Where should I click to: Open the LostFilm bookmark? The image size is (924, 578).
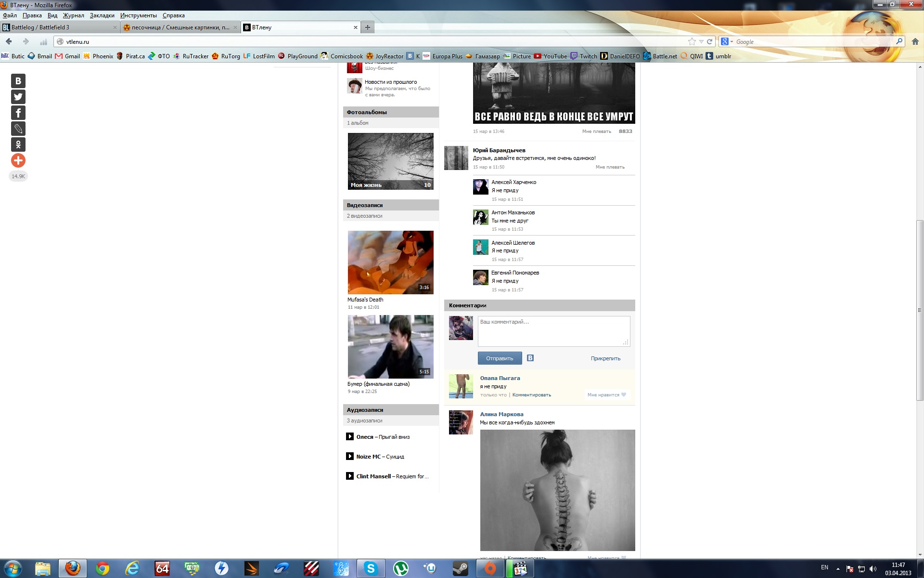(x=259, y=56)
